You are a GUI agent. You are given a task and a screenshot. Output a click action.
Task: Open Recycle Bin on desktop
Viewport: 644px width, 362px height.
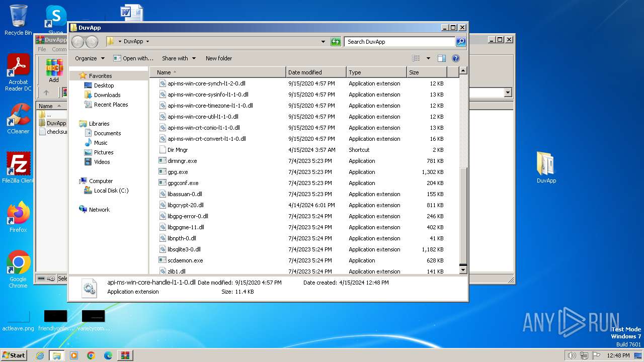[x=18, y=20]
